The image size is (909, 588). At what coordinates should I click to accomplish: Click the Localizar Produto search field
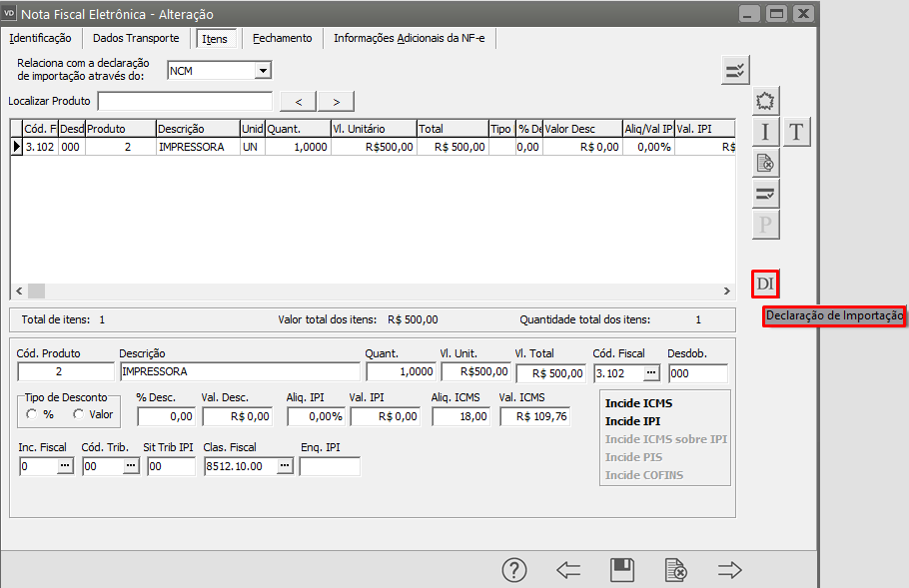[185, 101]
